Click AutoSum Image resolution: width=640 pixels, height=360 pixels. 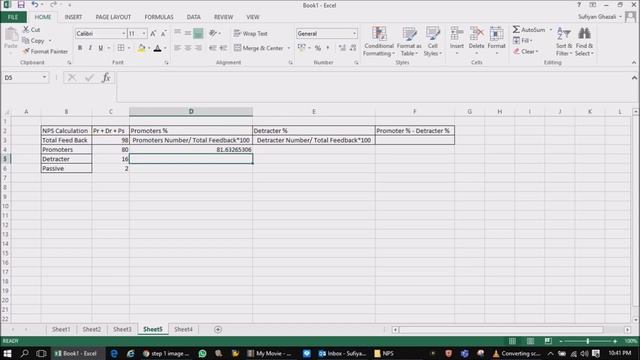pos(529,30)
